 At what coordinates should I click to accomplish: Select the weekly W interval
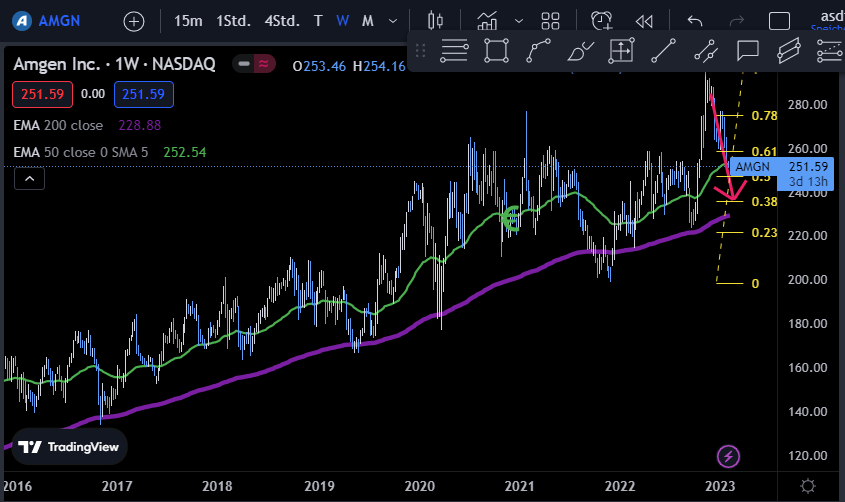click(342, 21)
